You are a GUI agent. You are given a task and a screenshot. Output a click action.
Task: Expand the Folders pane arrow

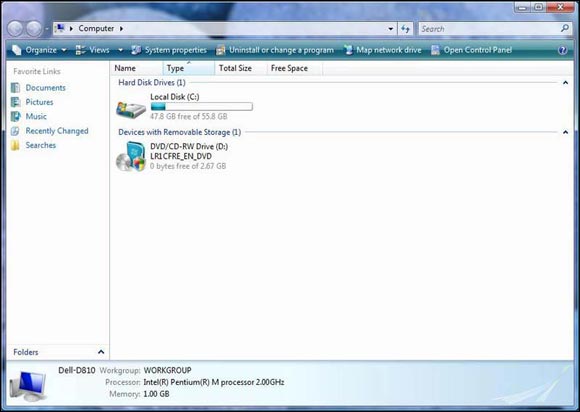(101, 352)
